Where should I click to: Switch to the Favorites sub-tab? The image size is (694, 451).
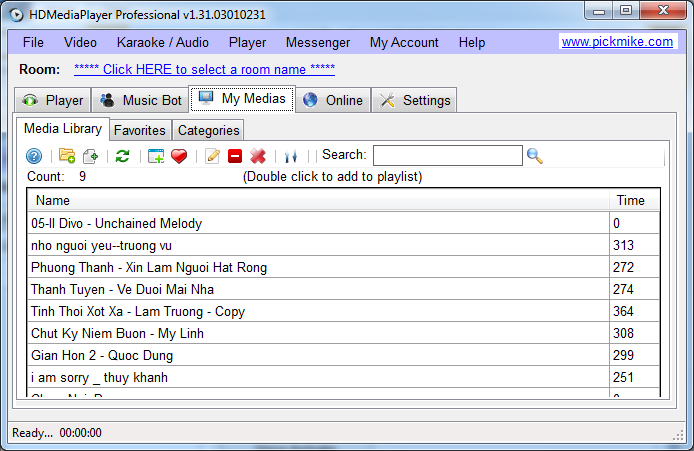pyautogui.click(x=140, y=130)
